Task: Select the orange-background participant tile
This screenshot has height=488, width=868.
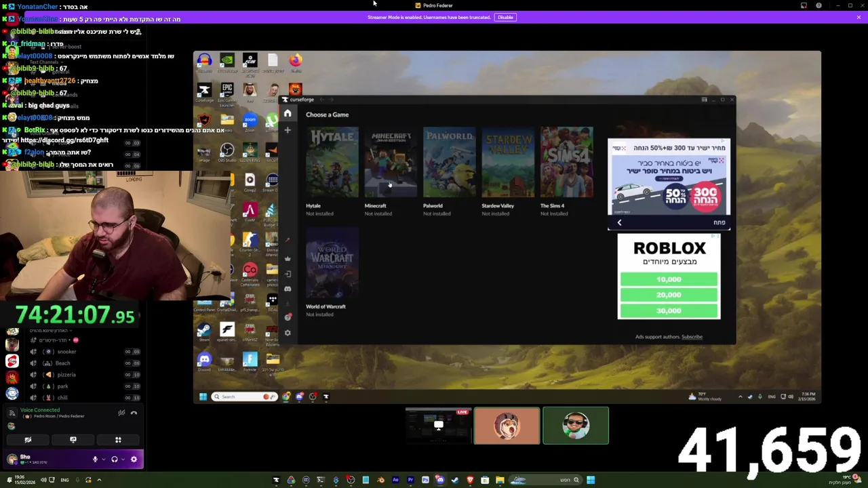Action: pos(507,426)
